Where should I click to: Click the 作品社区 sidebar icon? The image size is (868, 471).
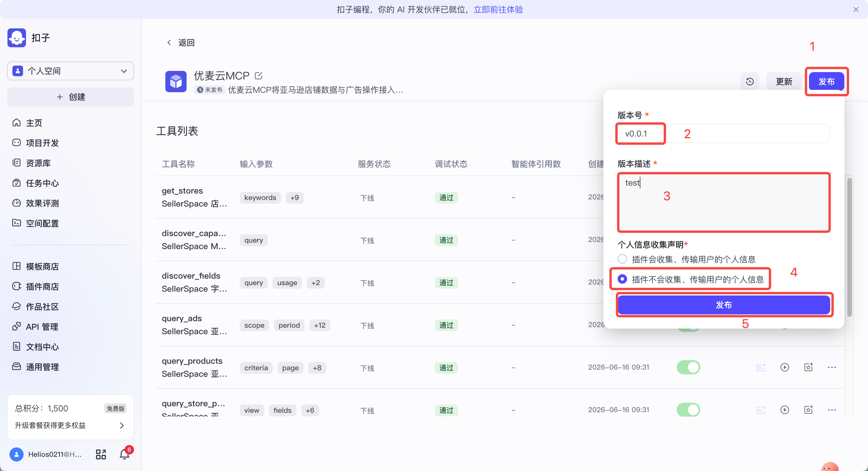[17, 306]
